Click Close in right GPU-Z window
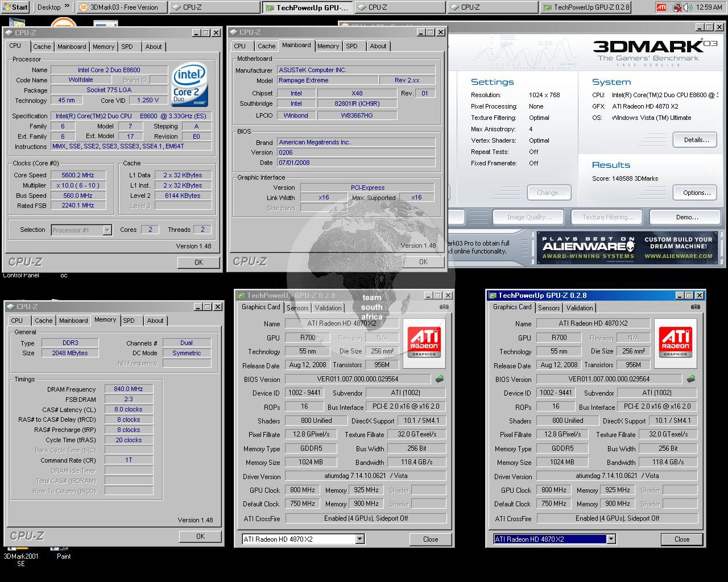The width and height of the screenshot is (728, 582). [x=682, y=539]
